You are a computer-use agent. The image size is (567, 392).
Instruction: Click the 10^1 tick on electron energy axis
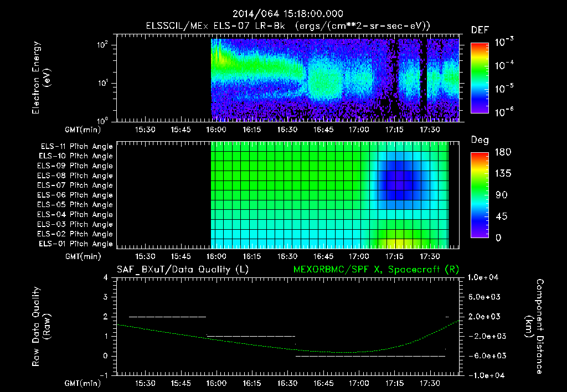[x=102, y=83]
